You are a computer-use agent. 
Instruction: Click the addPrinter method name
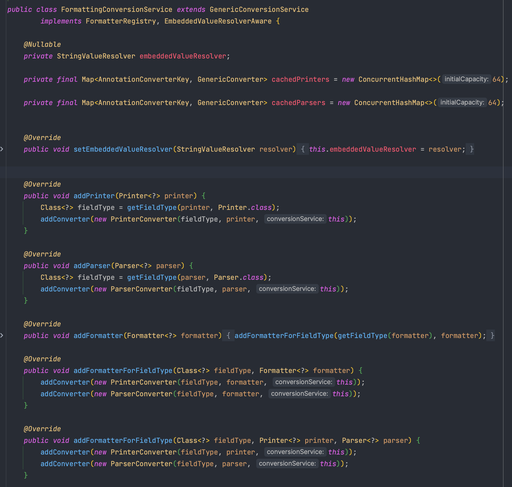94,196
